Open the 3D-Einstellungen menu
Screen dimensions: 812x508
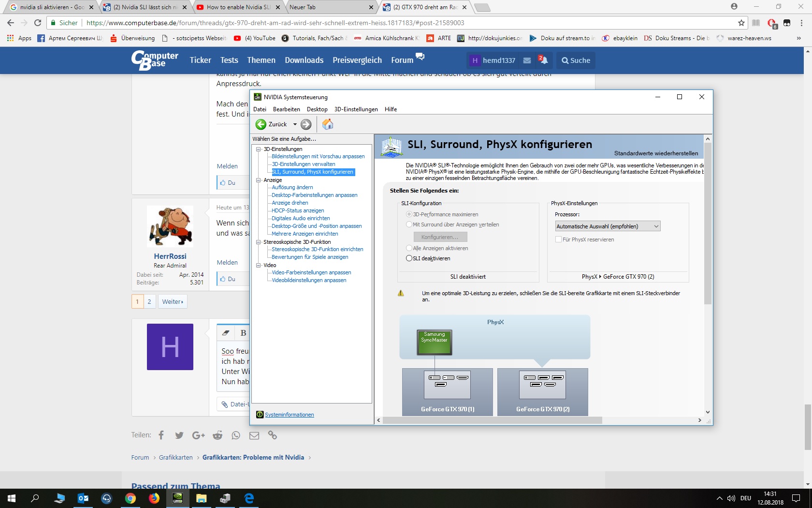pyautogui.click(x=356, y=109)
